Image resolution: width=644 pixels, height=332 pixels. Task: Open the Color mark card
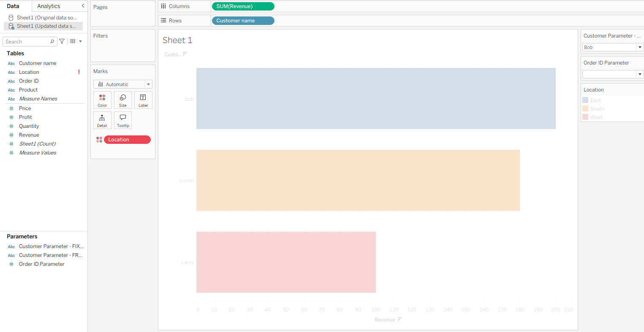pyautogui.click(x=102, y=100)
